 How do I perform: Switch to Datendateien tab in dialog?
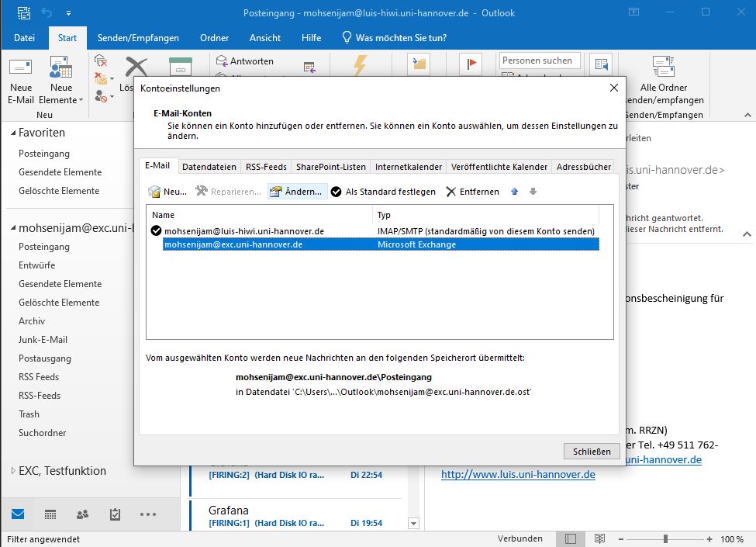tap(209, 166)
